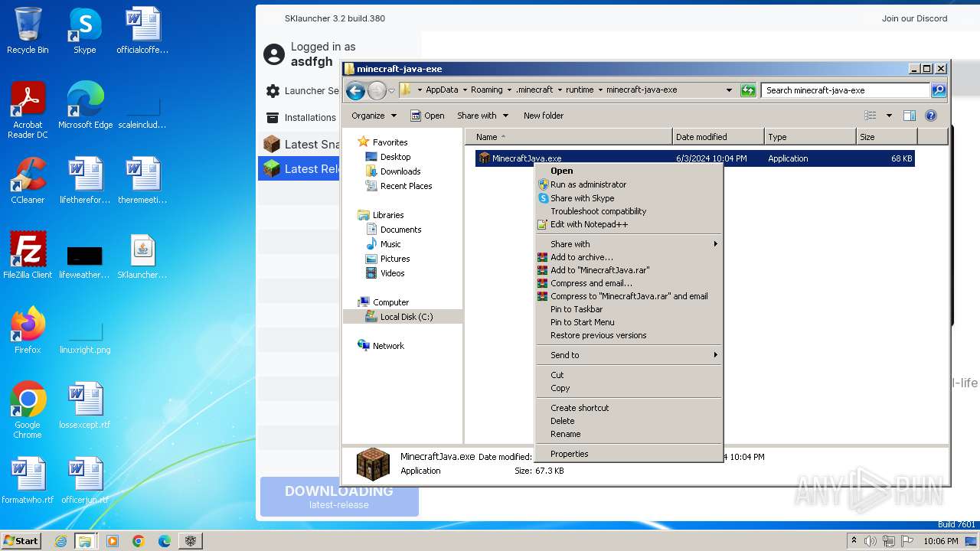Click the SKlauncher taskbar icon
The height and width of the screenshot is (551, 980).
191,541
